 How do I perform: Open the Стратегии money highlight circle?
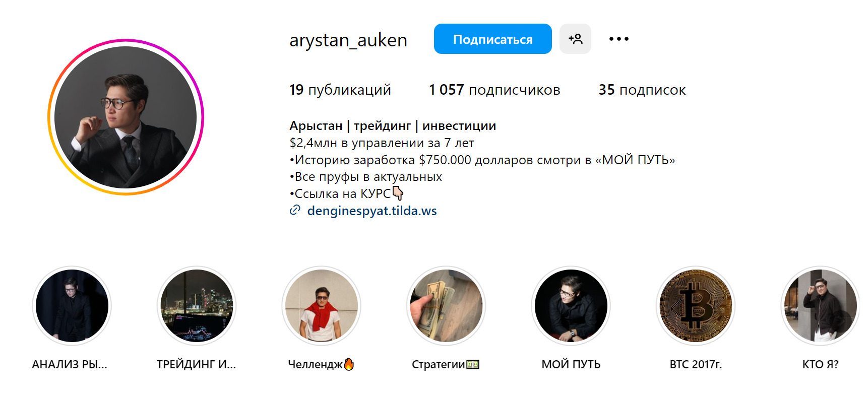tap(446, 306)
